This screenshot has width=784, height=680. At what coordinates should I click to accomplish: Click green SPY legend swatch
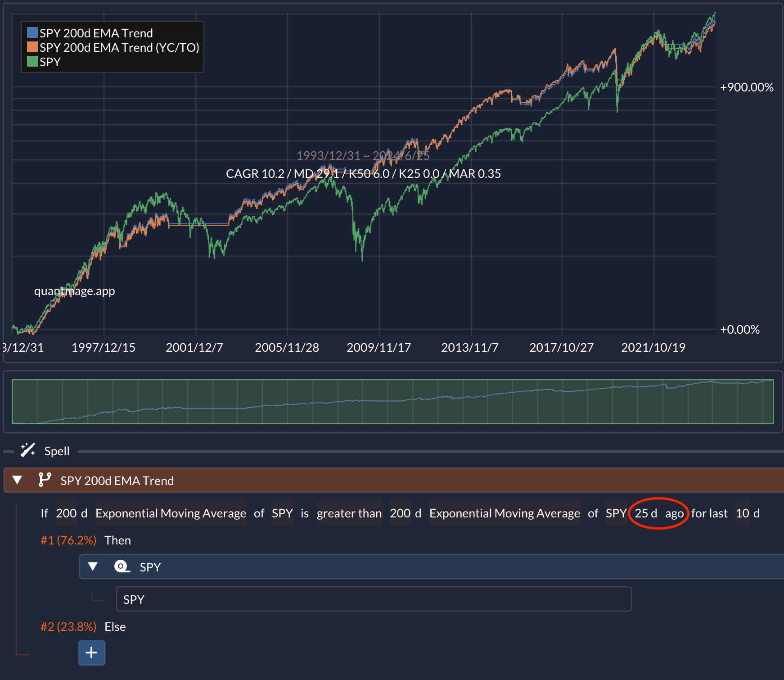(32, 61)
